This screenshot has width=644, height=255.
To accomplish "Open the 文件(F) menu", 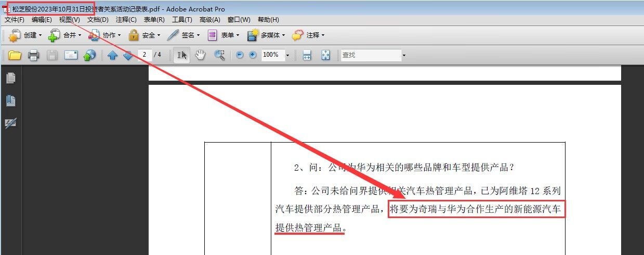I will tap(15, 20).
